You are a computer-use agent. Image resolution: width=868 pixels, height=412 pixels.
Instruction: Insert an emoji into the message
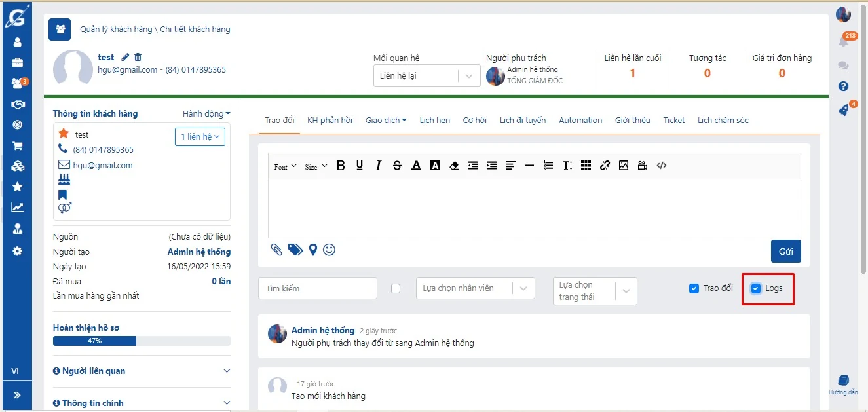coord(329,250)
